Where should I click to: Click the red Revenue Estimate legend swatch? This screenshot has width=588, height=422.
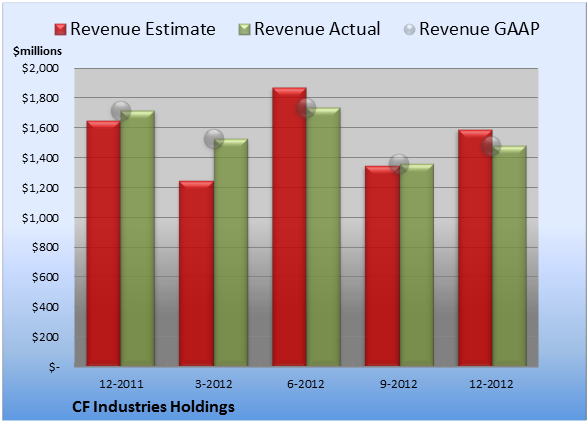tap(60, 30)
